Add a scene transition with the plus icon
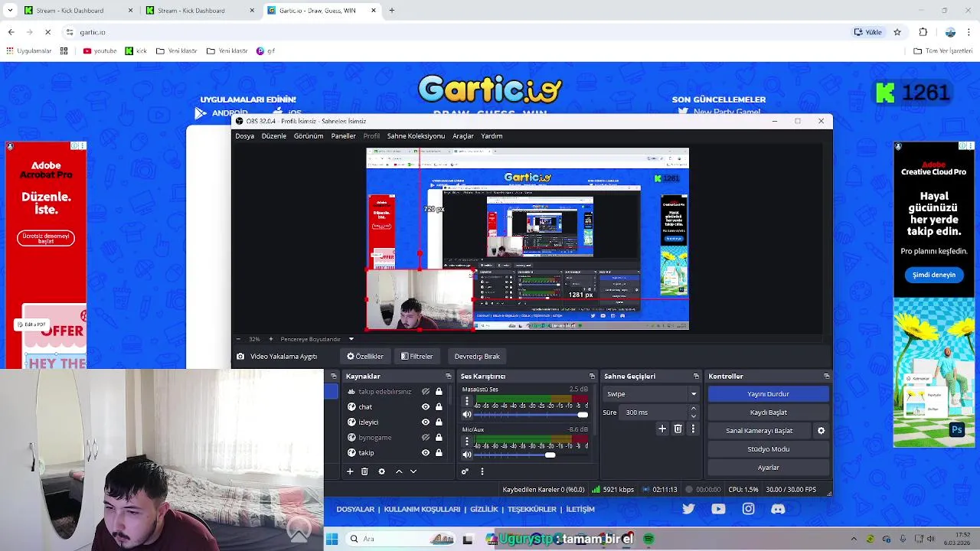 (662, 429)
